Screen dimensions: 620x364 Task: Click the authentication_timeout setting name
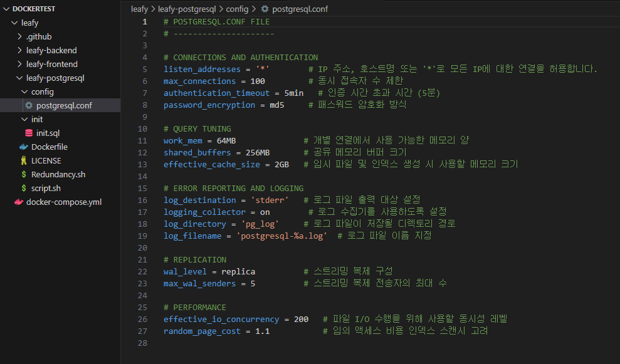(x=216, y=93)
